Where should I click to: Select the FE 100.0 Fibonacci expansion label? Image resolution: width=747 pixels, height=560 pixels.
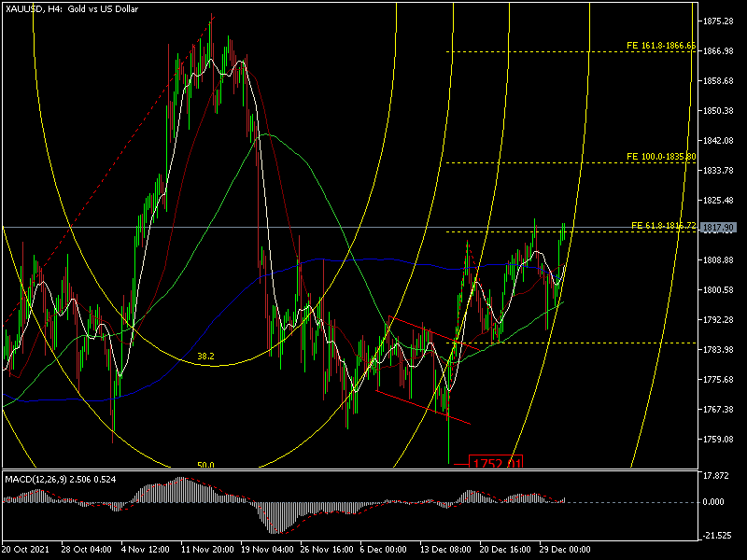(x=661, y=157)
